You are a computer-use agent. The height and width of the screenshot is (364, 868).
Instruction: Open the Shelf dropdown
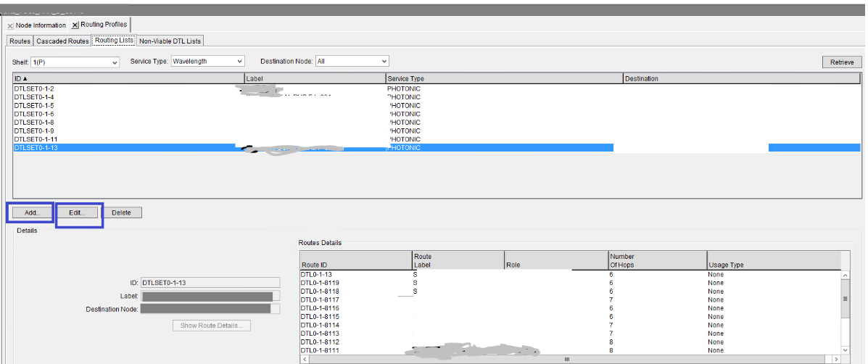point(75,62)
